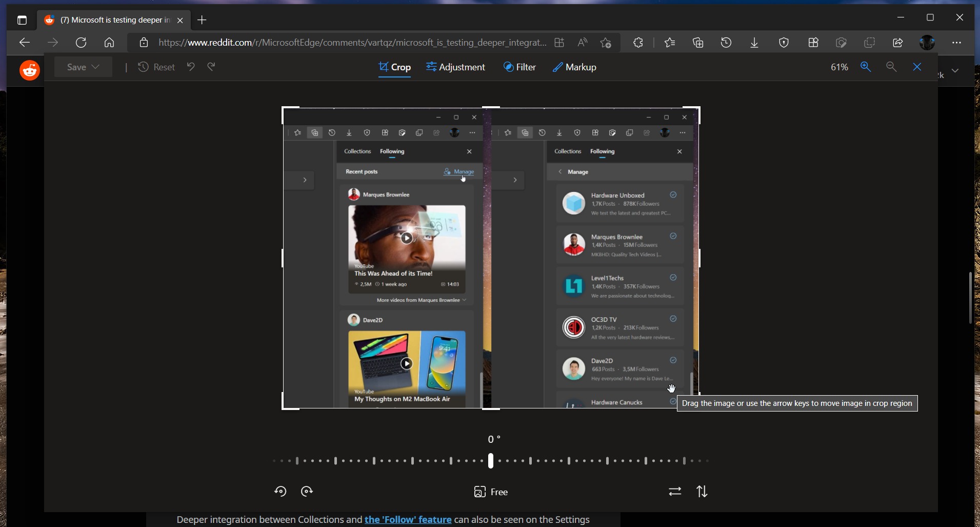Zoom in on the image
The width and height of the screenshot is (980, 527).
pos(867,67)
